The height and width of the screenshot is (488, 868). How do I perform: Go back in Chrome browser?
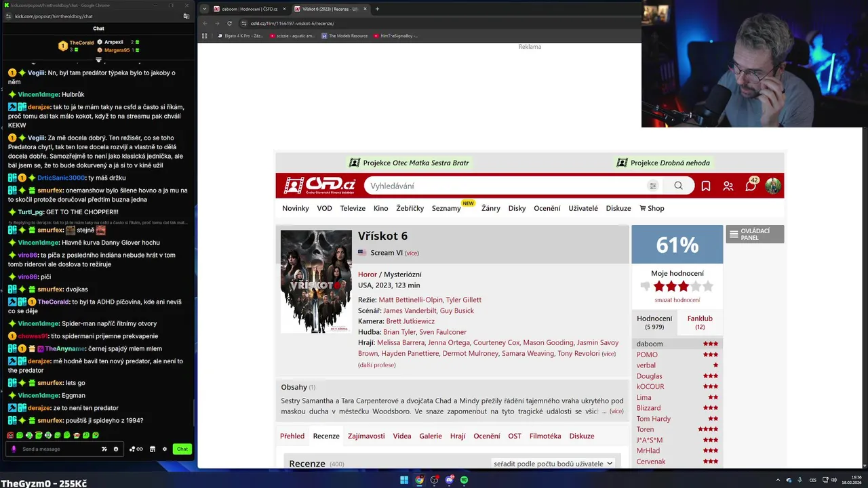205,23
